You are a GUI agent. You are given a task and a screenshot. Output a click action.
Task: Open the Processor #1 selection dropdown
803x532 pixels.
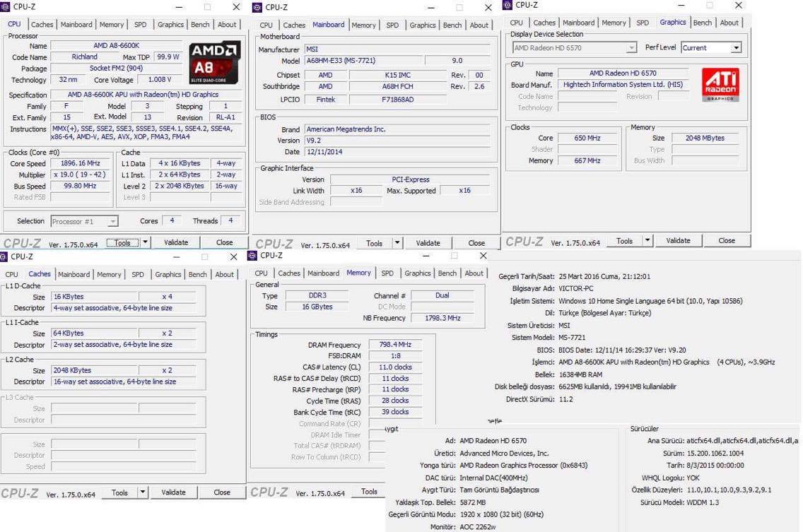coord(85,221)
